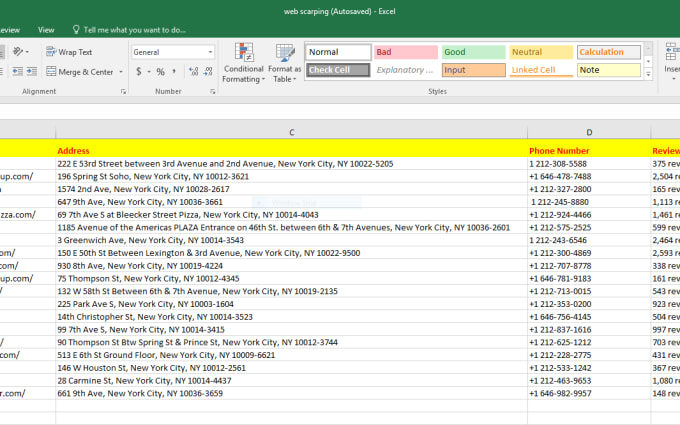Select cell with 222 E 53rd Street address
This screenshot has height=425, width=680.
(x=291, y=163)
